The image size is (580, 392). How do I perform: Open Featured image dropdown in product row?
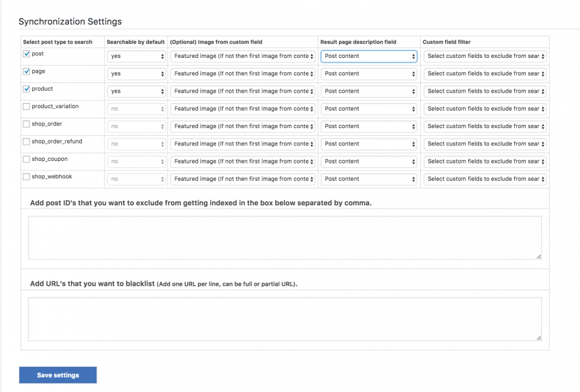[x=243, y=91]
